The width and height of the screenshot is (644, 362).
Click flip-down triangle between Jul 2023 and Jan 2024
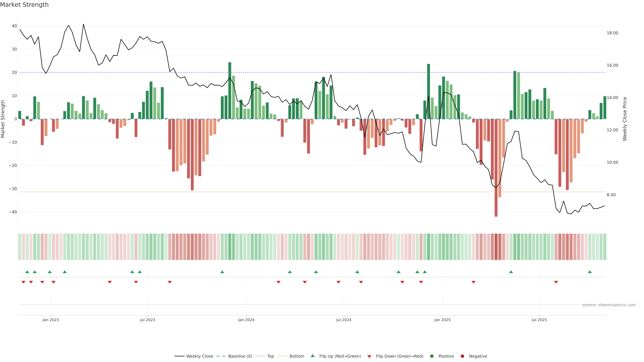point(170,282)
